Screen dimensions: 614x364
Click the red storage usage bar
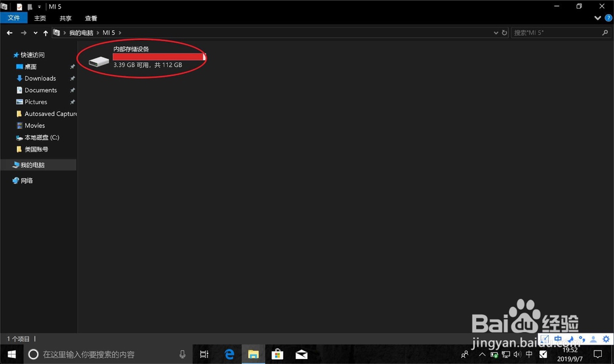pyautogui.click(x=160, y=56)
